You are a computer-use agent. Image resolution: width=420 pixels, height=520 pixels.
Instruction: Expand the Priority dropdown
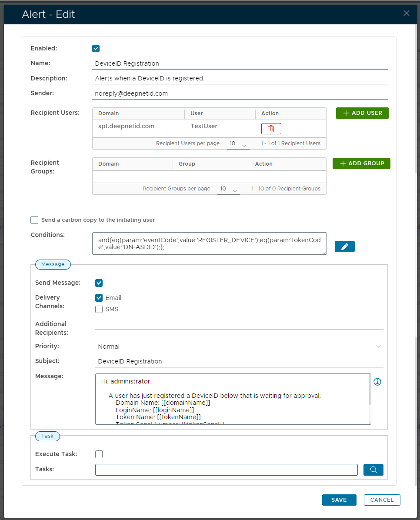[239, 347]
